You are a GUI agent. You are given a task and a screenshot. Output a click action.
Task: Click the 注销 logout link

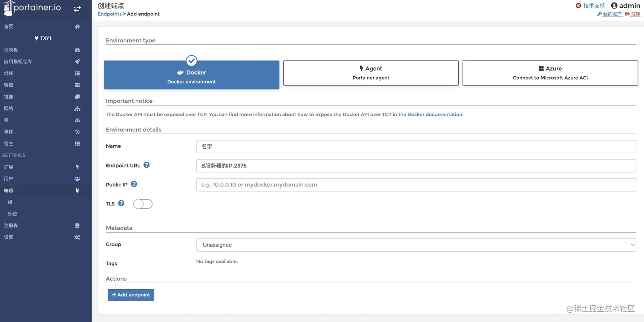632,14
